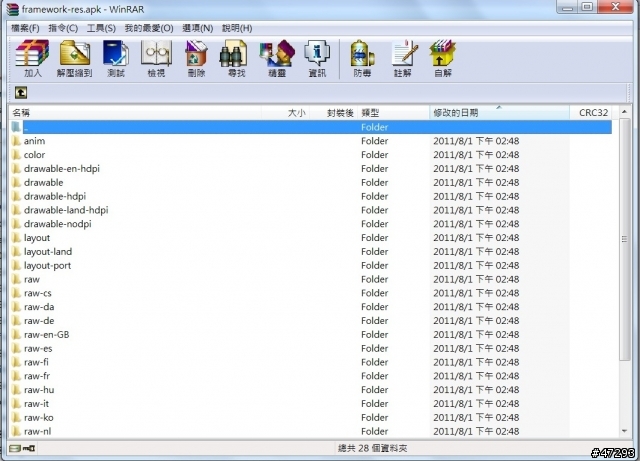Click the 註解 (Comment) toolbar icon

404,58
